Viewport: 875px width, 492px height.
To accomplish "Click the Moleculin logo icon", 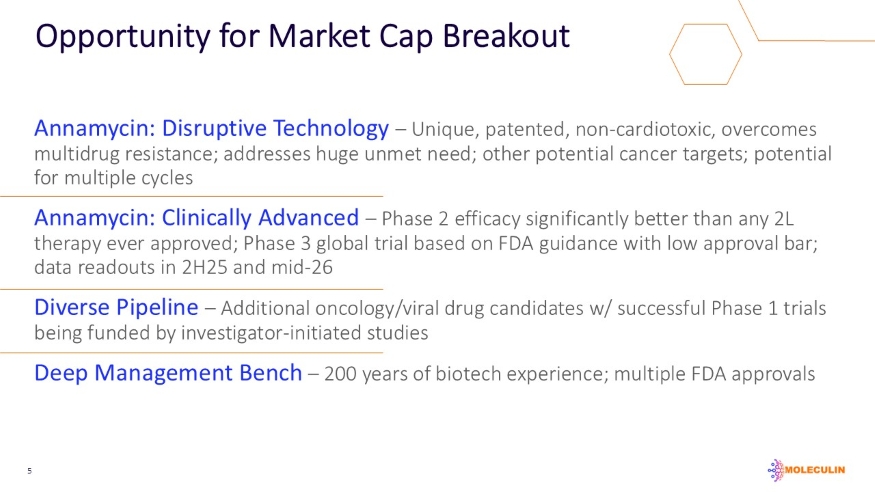I will pyautogui.click(x=774, y=468).
